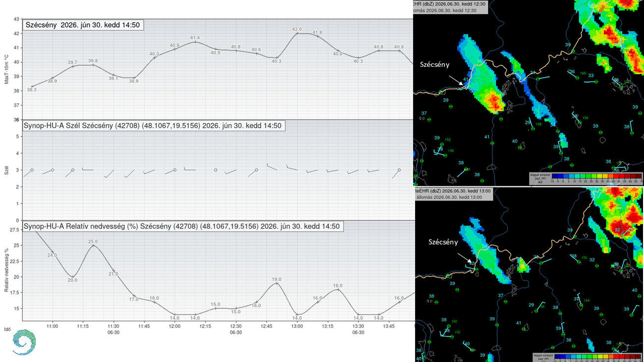This screenshot has width=644, height=362.
Task: Select the 18.0 humidity data point
Action: [338, 289]
